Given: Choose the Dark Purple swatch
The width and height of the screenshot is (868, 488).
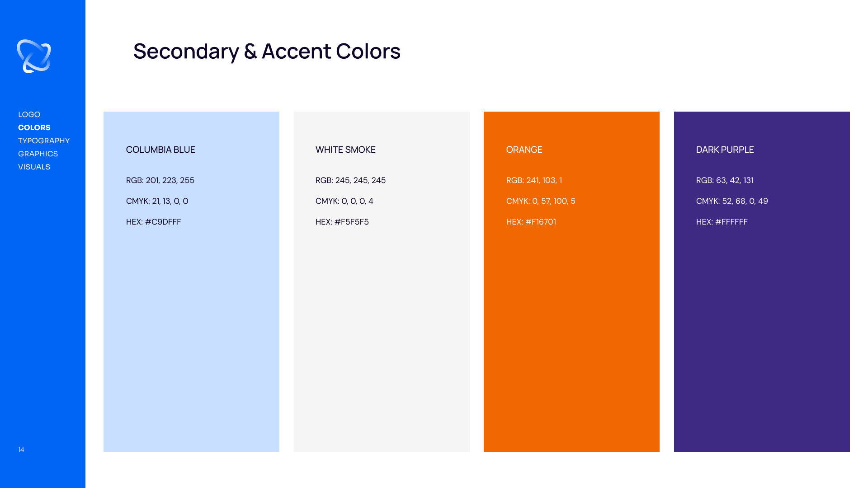Looking at the screenshot, I should 762,282.
